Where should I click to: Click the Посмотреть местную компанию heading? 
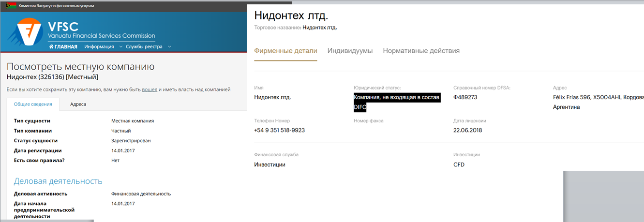coord(81,67)
